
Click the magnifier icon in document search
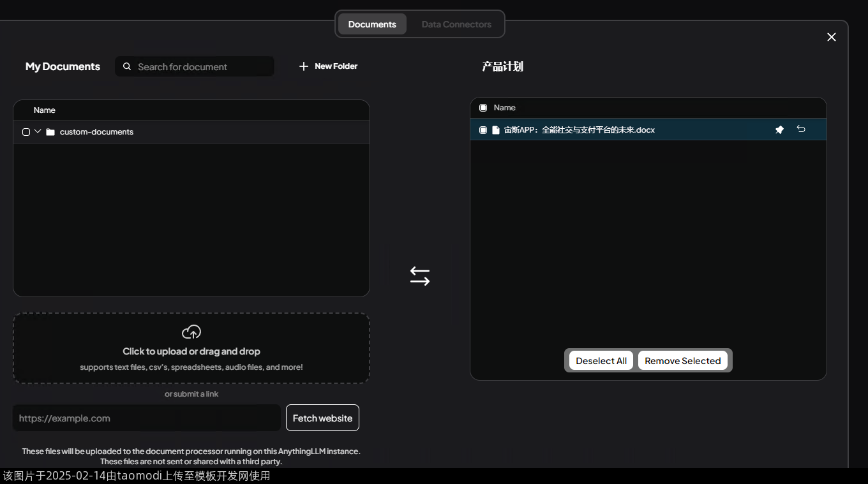(x=127, y=66)
